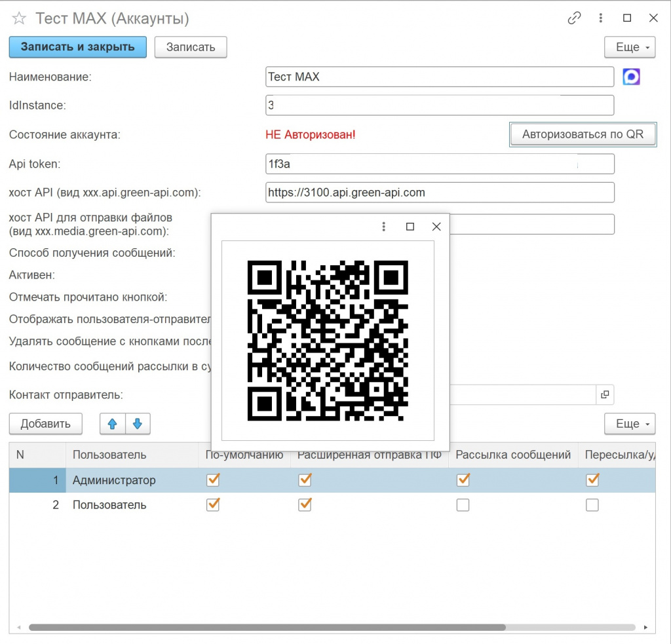The width and height of the screenshot is (671, 644).
Task: Select the Пользователь cell in row 2
Action: pyautogui.click(x=132, y=505)
